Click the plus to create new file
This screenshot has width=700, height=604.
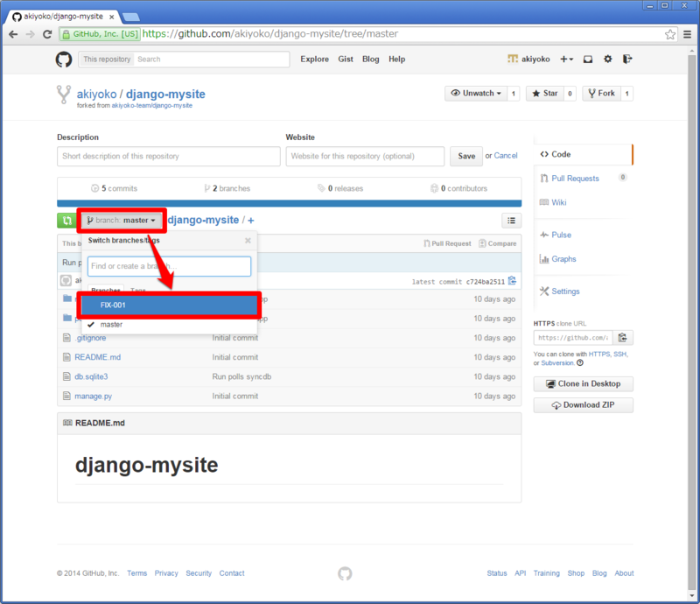click(251, 221)
